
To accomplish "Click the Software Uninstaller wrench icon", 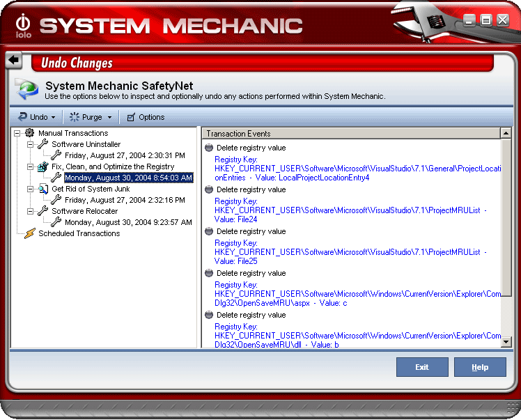I will coord(43,144).
